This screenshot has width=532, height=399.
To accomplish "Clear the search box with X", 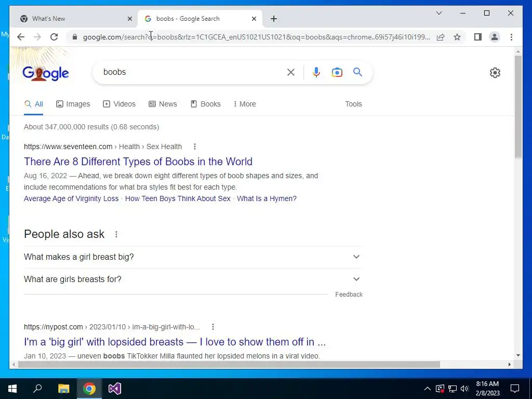I will [x=291, y=72].
